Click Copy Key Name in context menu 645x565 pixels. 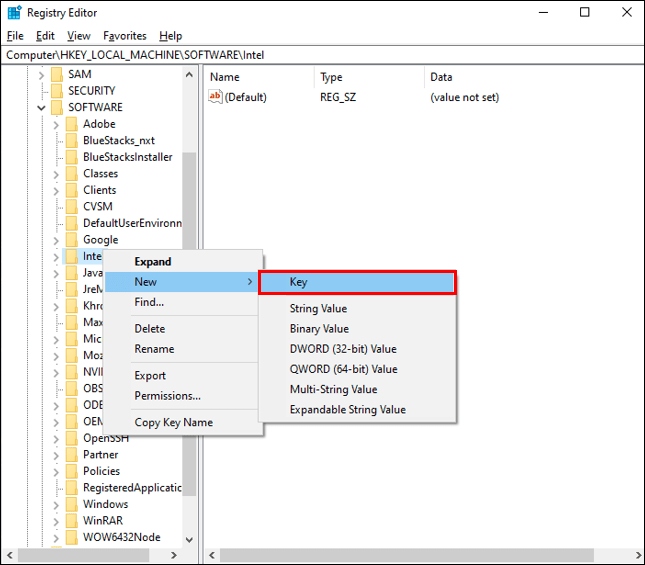pos(183,423)
